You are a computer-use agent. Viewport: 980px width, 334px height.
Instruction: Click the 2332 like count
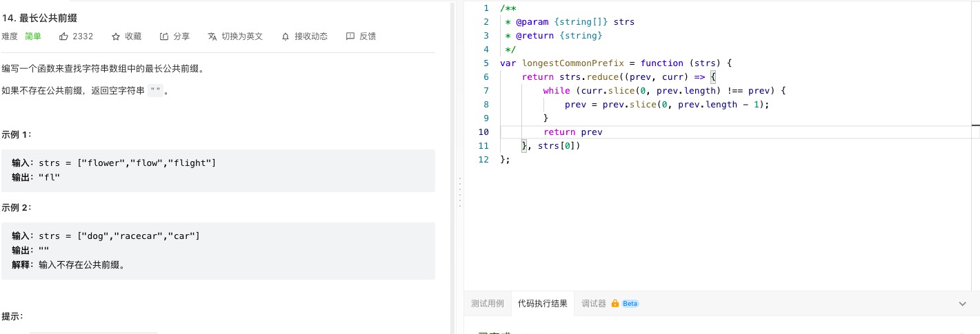pos(83,36)
